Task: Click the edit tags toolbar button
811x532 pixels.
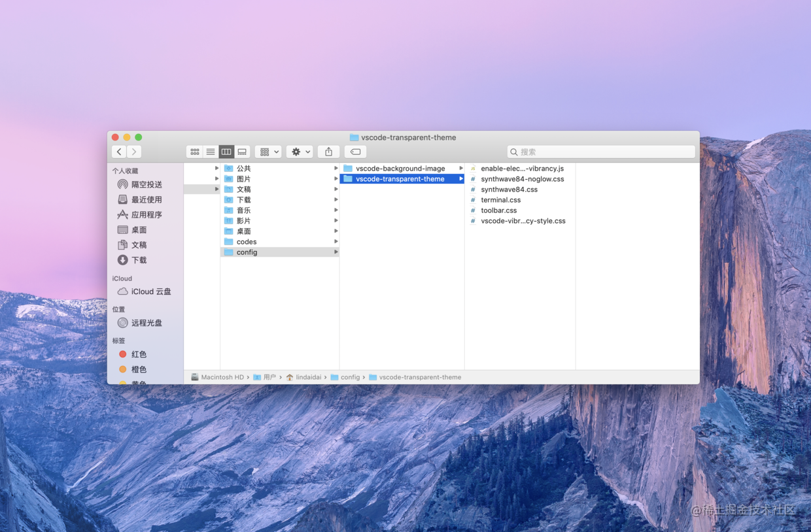Action: [x=355, y=152]
